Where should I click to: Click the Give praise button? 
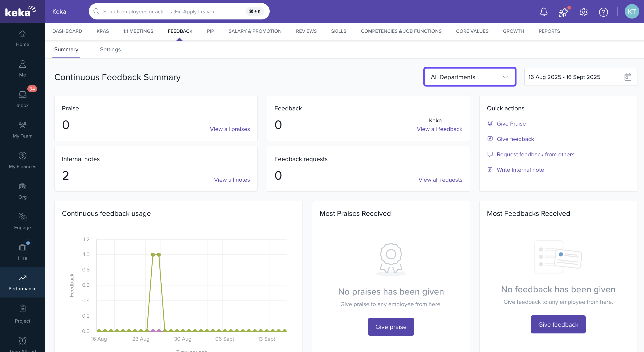pos(391,326)
